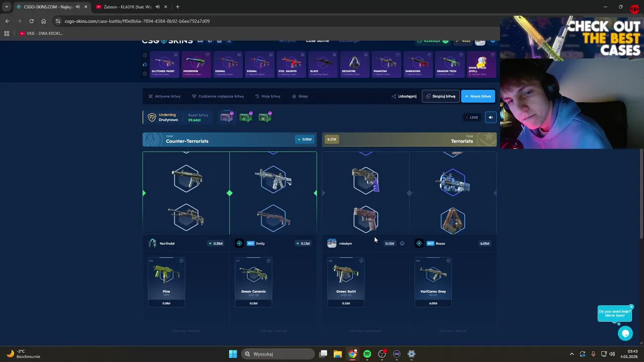
Task: Select the thumbs-up best drops icon
Action: click(145, 64)
